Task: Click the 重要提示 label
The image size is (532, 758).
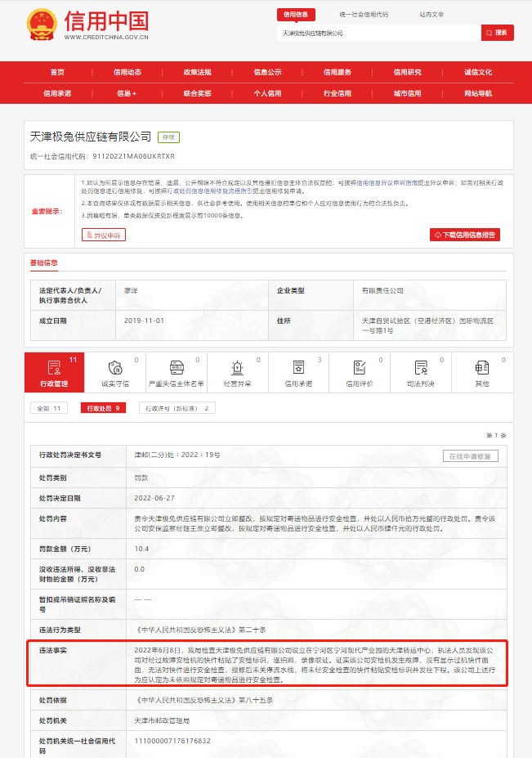Action: pyautogui.click(x=47, y=211)
